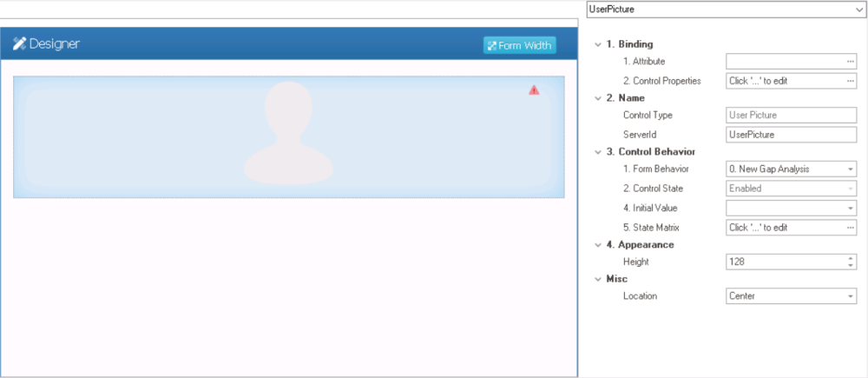Click the 'Designer' header title
This screenshot has width=868, height=378.
54,43
